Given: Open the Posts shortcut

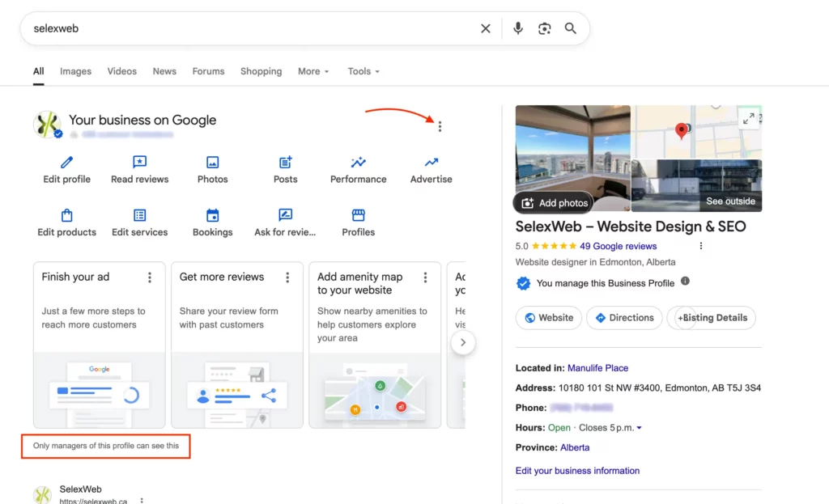Looking at the screenshot, I should tap(286, 170).
